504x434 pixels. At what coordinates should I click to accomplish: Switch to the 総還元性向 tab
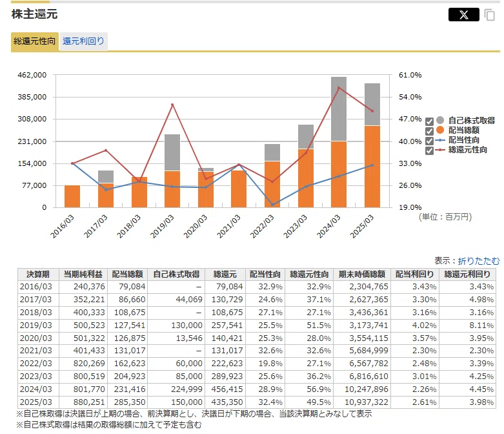[35, 41]
